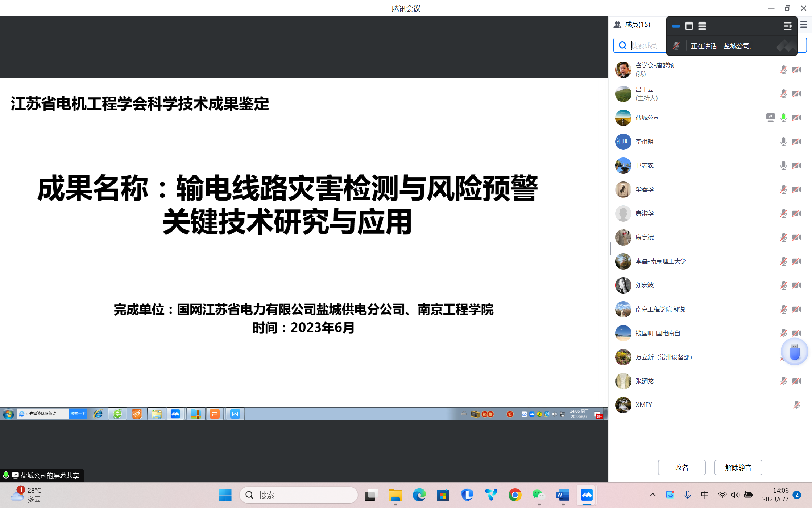Screen dimensions: 812x508
Task: Click the camera-off icon for 毕睿华
Action: [797, 189]
